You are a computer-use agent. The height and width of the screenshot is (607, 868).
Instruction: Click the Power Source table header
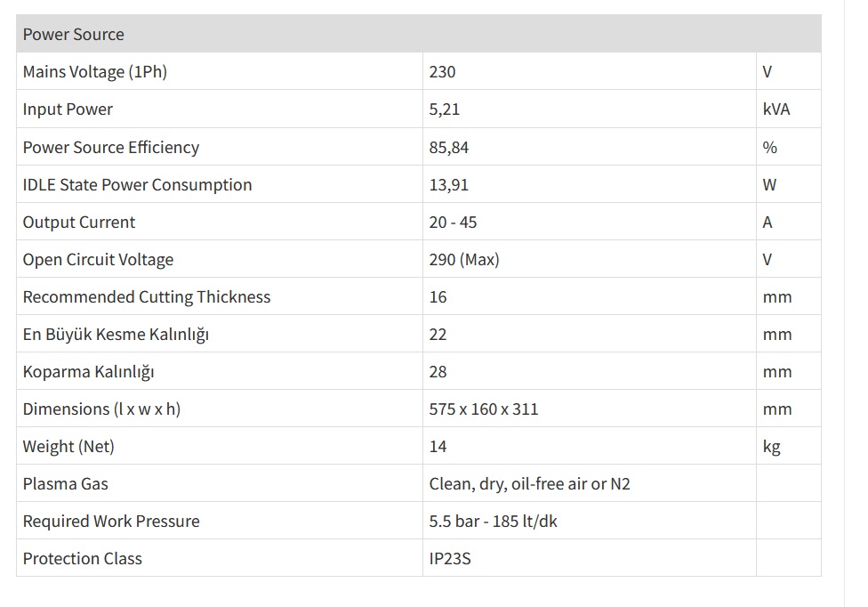(x=74, y=35)
